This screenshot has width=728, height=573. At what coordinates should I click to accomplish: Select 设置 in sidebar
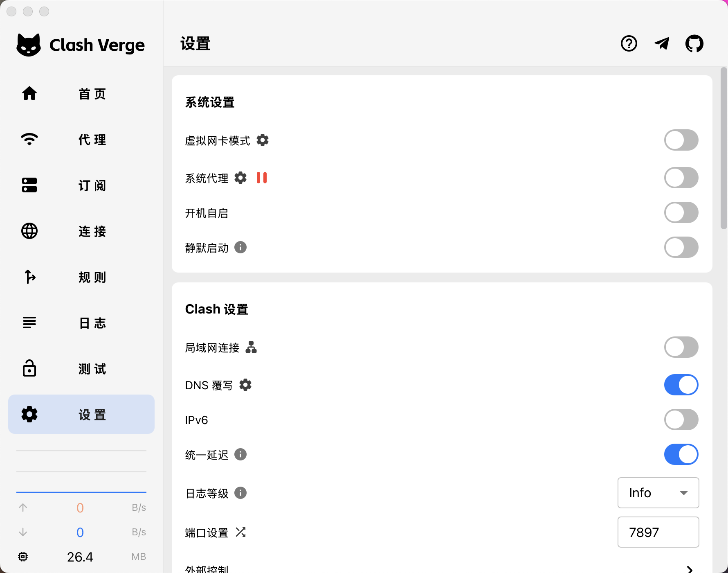click(81, 414)
